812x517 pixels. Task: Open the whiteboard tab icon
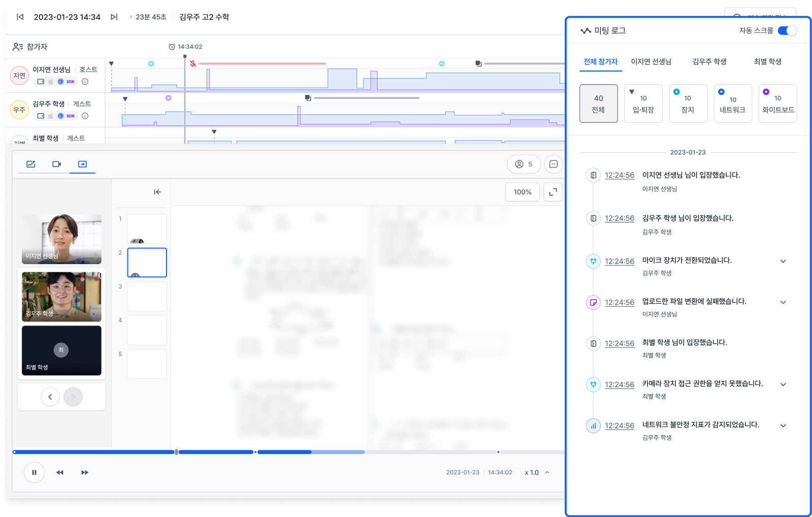pos(31,164)
